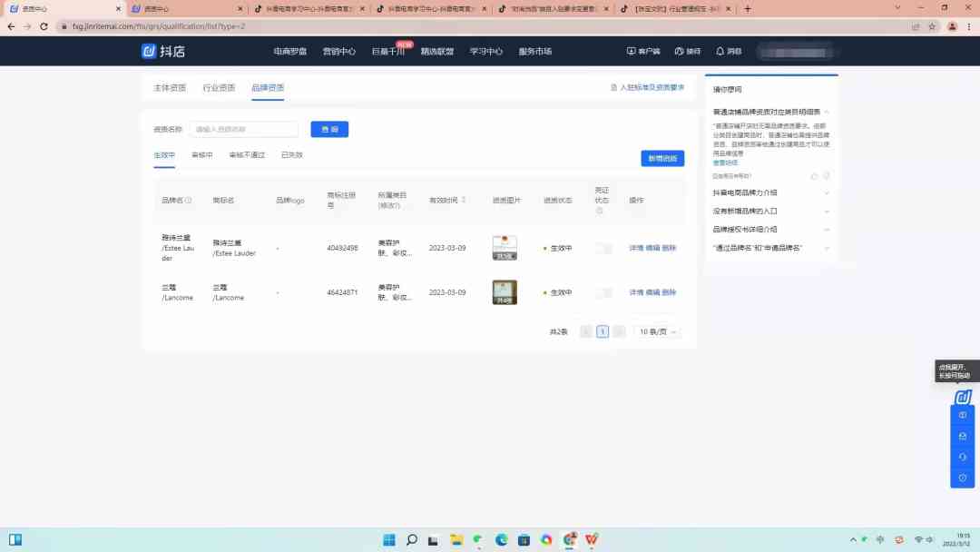Click thumbs-up icon in help panel

point(814,175)
